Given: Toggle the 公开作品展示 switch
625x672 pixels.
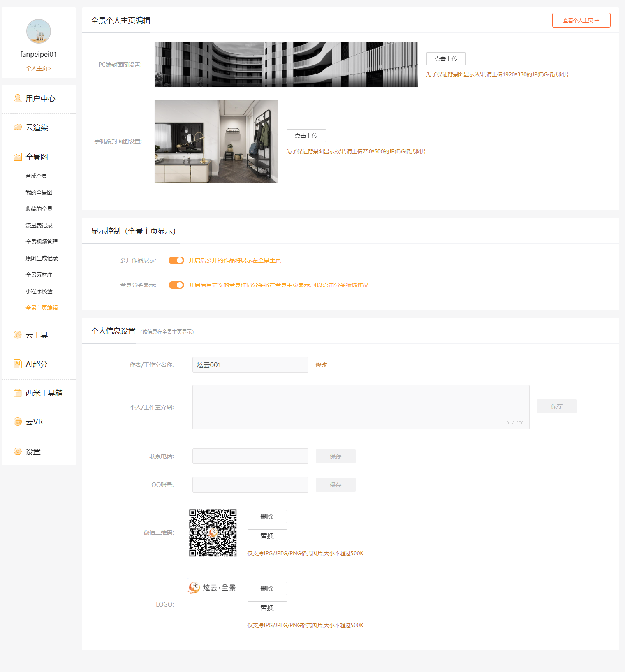Looking at the screenshot, I should point(176,260).
